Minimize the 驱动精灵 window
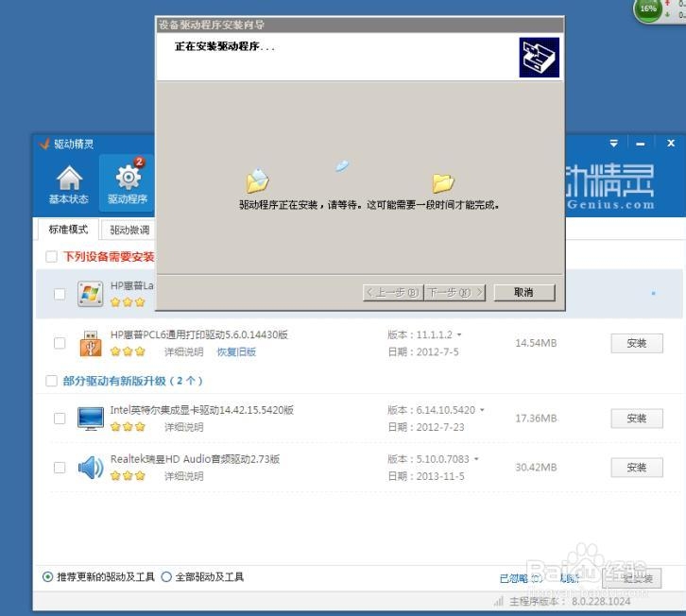The height and width of the screenshot is (616, 686). coord(641,144)
